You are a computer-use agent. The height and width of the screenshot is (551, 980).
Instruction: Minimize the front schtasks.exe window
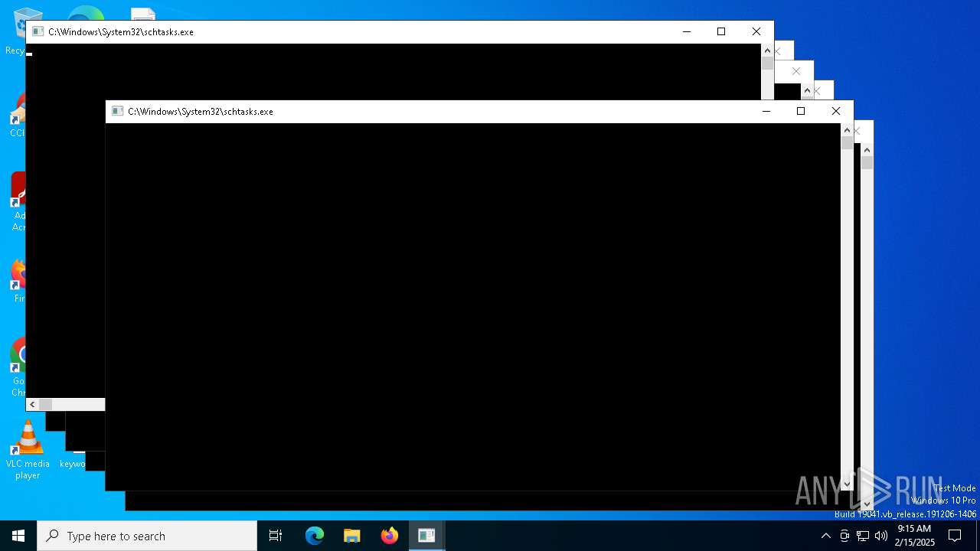(x=766, y=111)
